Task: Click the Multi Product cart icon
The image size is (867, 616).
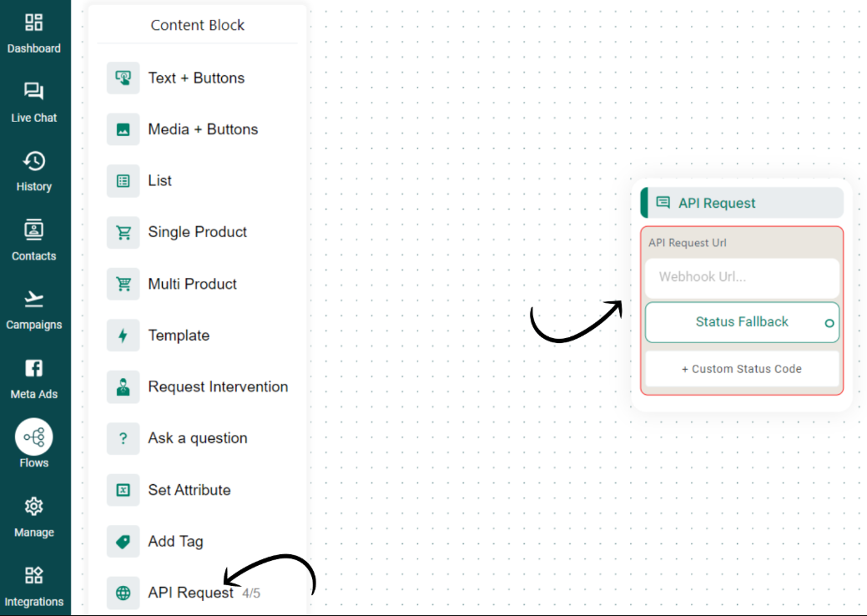Action: (x=123, y=284)
